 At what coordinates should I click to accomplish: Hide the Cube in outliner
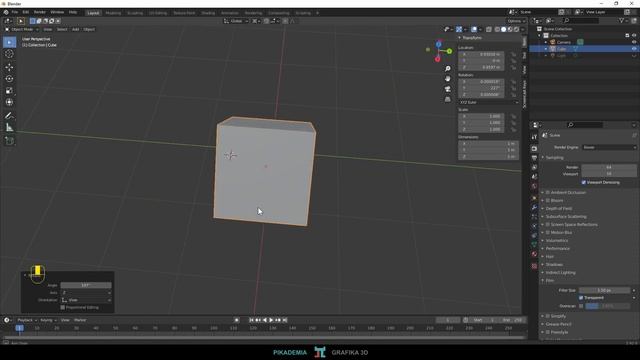tap(634, 49)
